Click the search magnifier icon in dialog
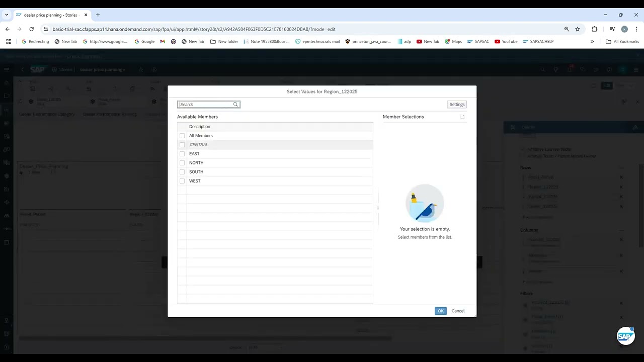This screenshot has width=644, height=362. (x=235, y=105)
